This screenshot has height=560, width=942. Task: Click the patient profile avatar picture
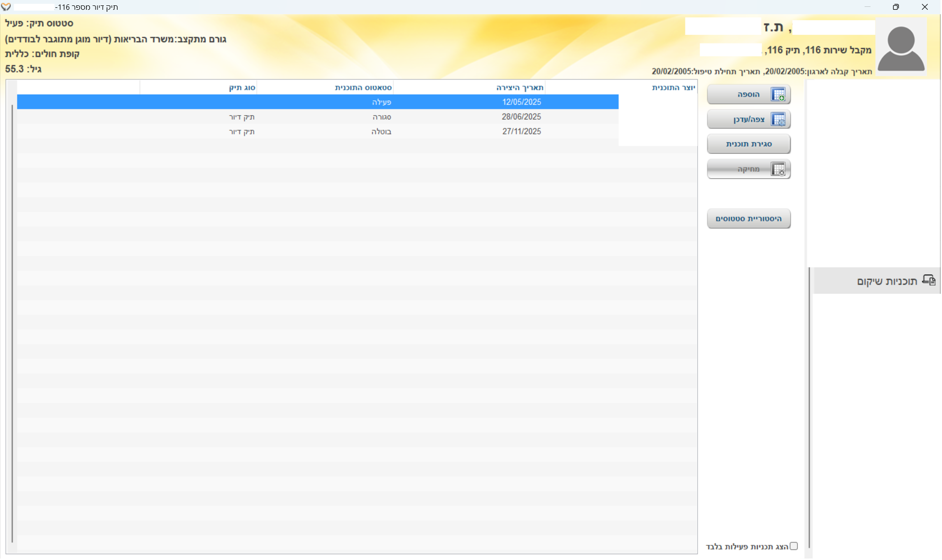(x=901, y=48)
